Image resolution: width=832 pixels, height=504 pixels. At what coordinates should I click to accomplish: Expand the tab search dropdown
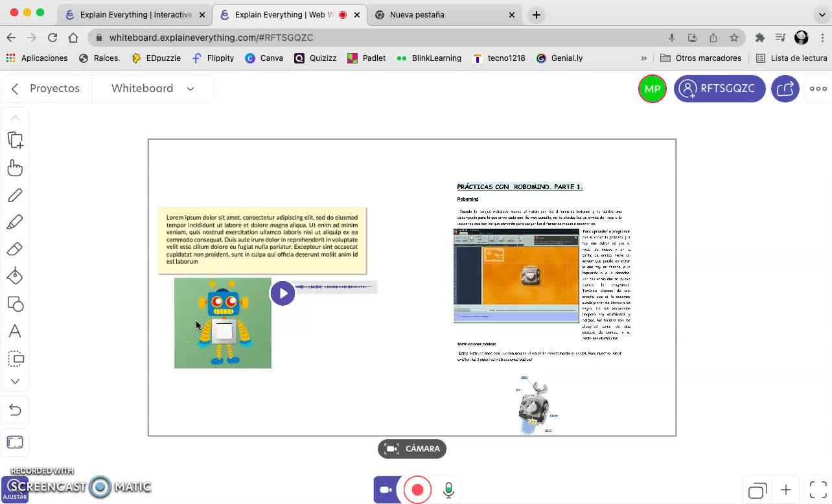(822, 14)
